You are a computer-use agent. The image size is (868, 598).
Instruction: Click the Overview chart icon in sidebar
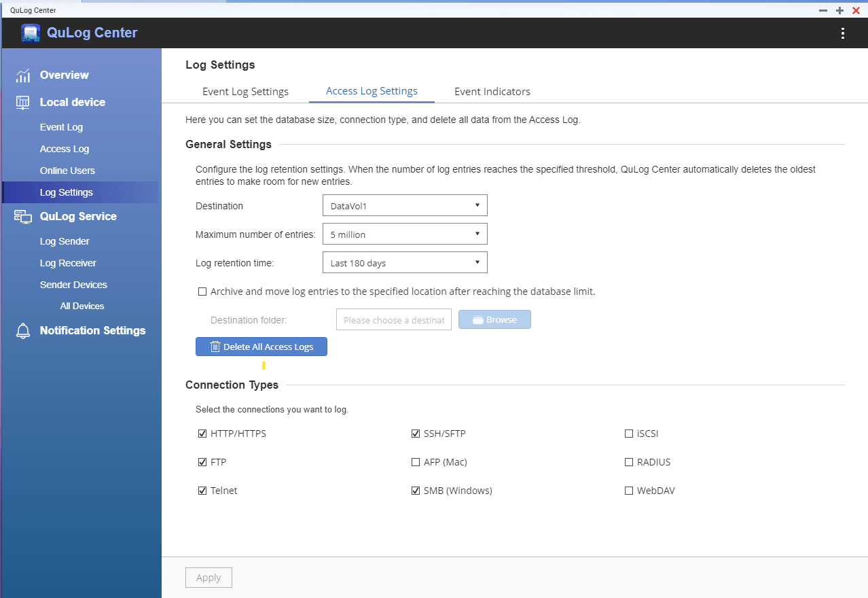pyautogui.click(x=23, y=75)
